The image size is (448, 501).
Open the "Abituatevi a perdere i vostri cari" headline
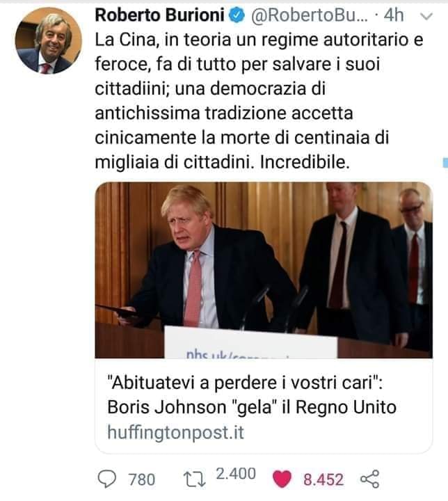(245, 383)
